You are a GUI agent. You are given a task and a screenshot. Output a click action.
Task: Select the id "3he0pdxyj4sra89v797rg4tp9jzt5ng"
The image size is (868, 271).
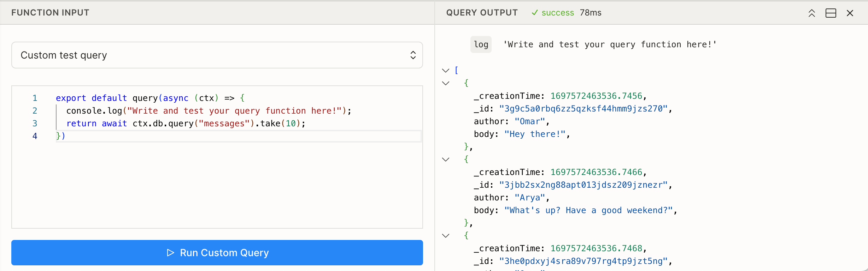tap(583, 261)
